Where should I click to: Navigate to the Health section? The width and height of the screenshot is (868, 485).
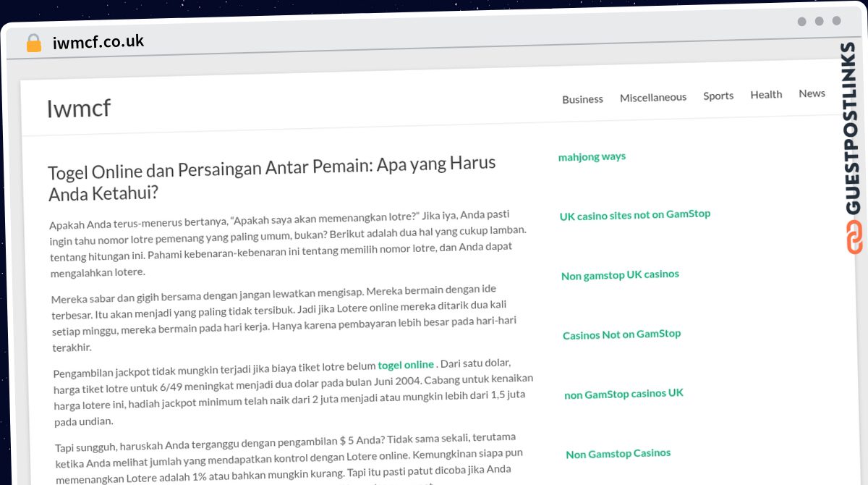pos(766,94)
